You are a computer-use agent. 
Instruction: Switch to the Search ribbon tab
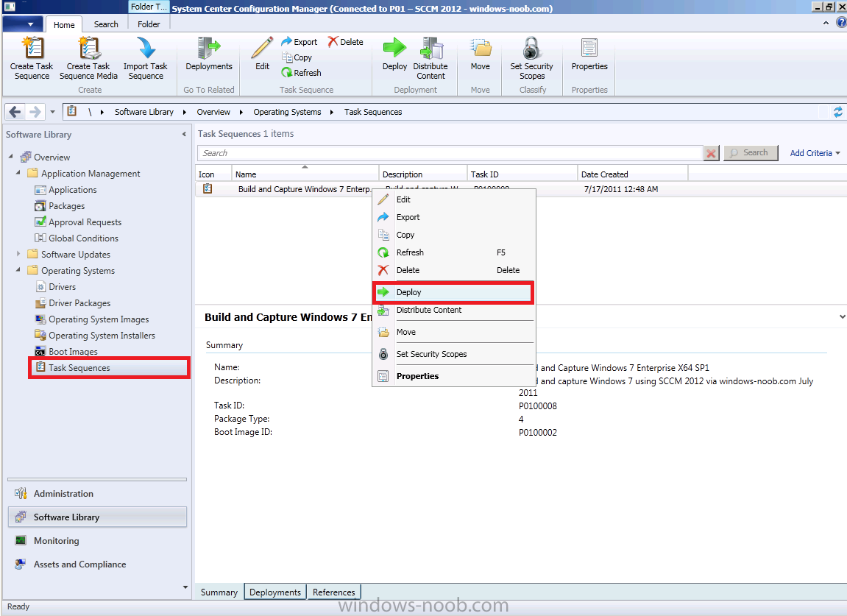[x=106, y=24]
